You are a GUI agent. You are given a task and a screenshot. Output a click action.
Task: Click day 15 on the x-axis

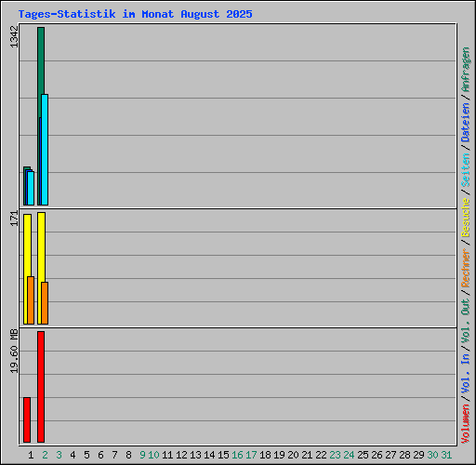(x=223, y=455)
